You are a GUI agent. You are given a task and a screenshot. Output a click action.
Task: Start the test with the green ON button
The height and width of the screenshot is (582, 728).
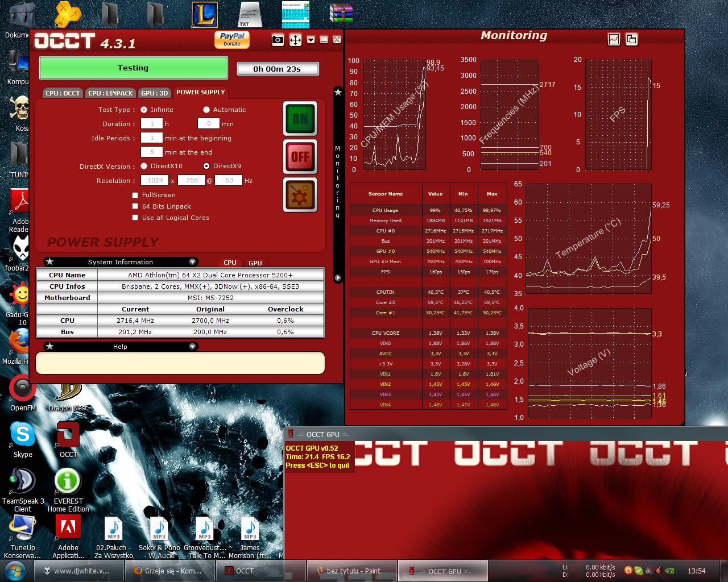point(300,119)
